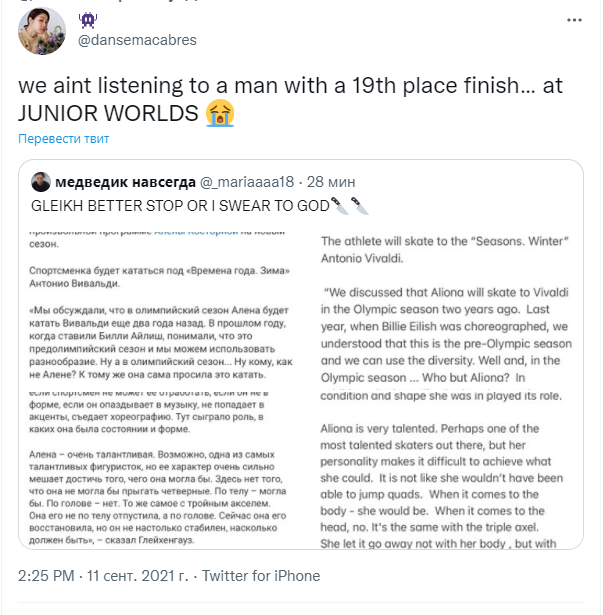Open the dansemacabres profile avatar
603x615 pixels.
[x=41, y=32]
